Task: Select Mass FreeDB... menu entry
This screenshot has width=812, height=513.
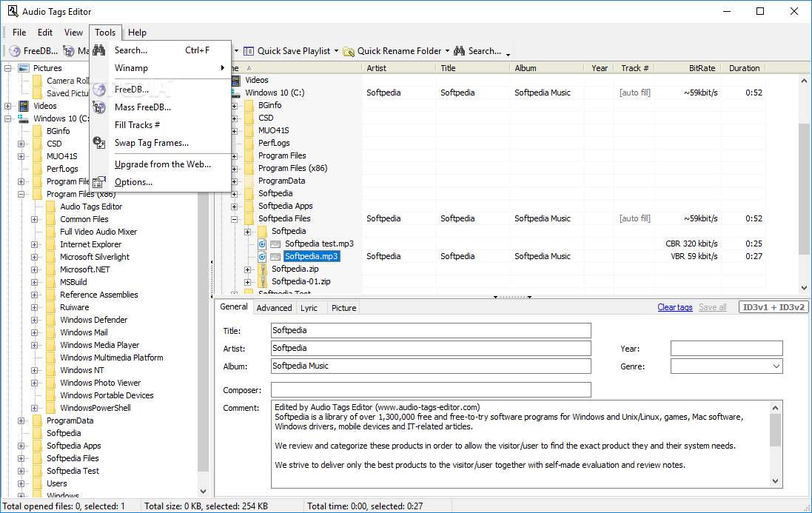Action: [x=161, y=107]
